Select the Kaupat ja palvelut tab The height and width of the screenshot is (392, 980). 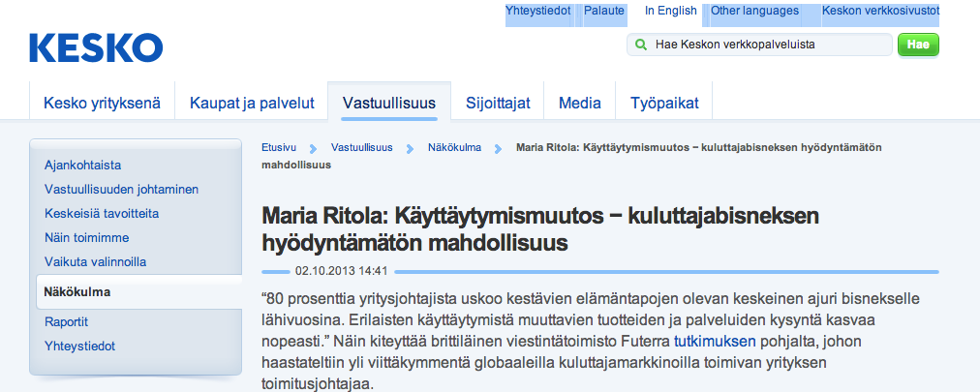[x=252, y=103]
